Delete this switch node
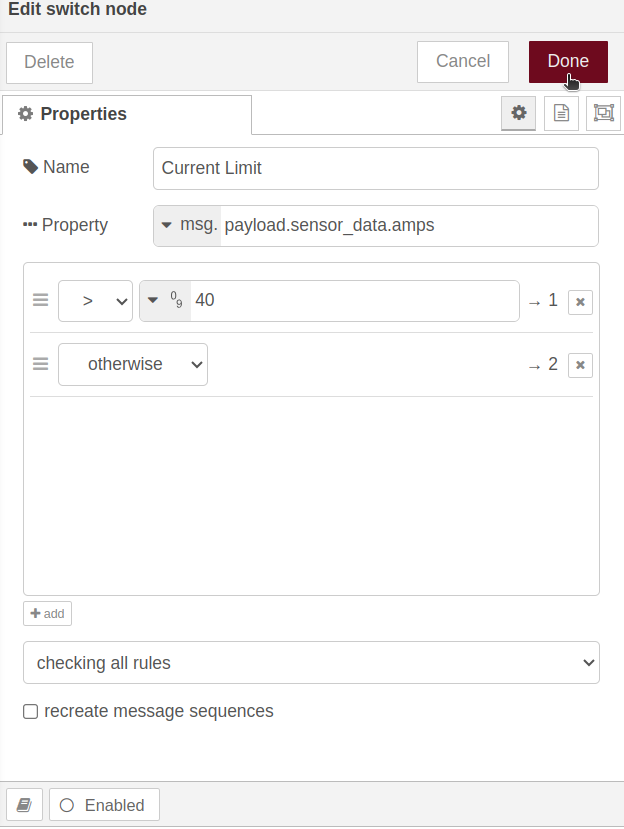The height and width of the screenshot is (829, 624). click(49, 62)
